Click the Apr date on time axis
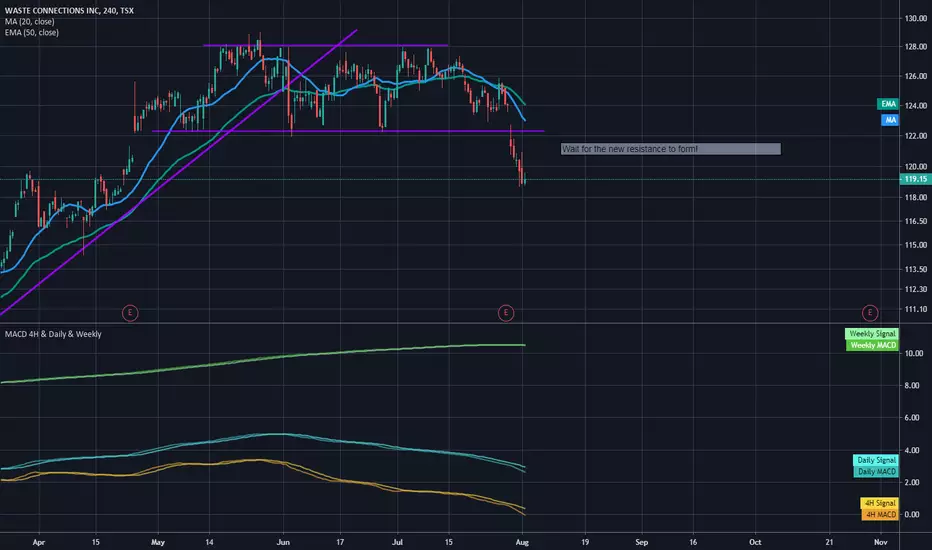The width and height of the screenshot is (932, 550). coord(39,542)
